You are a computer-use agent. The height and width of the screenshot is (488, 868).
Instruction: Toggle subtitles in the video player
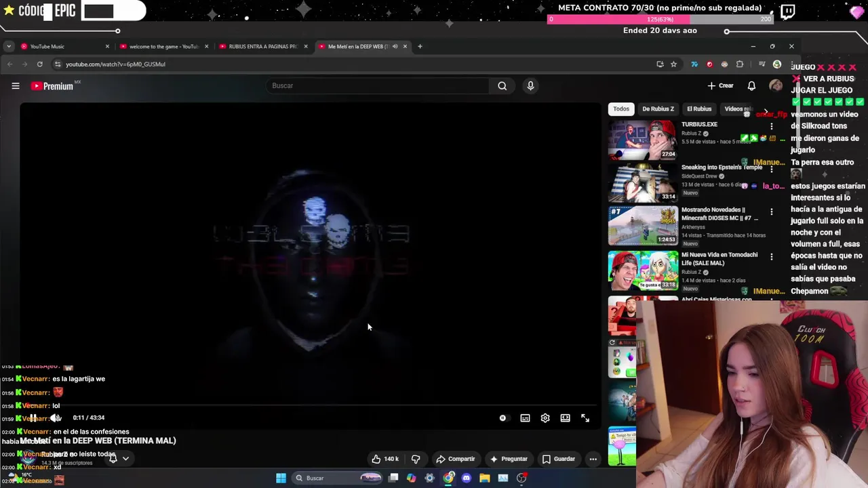pos(525,418)
